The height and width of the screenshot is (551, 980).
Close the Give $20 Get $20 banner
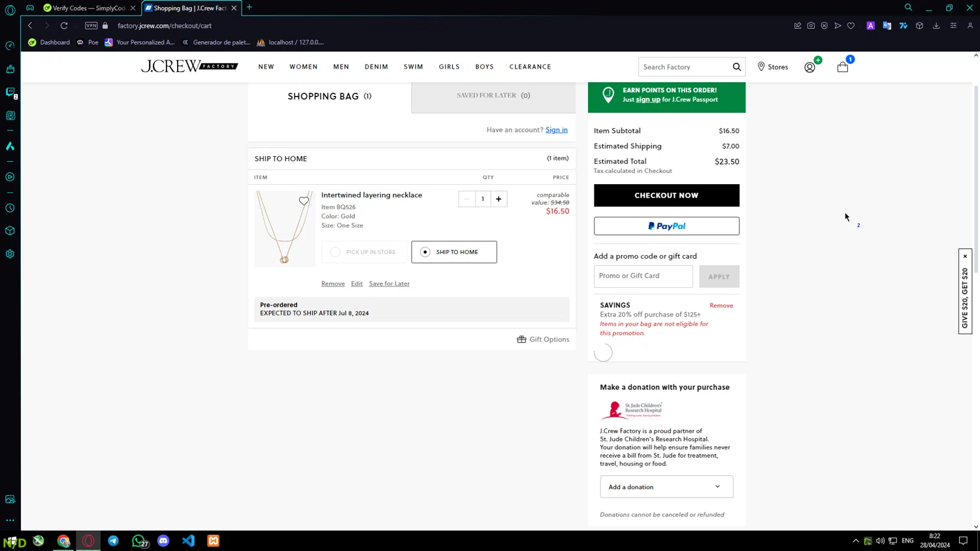965,256
